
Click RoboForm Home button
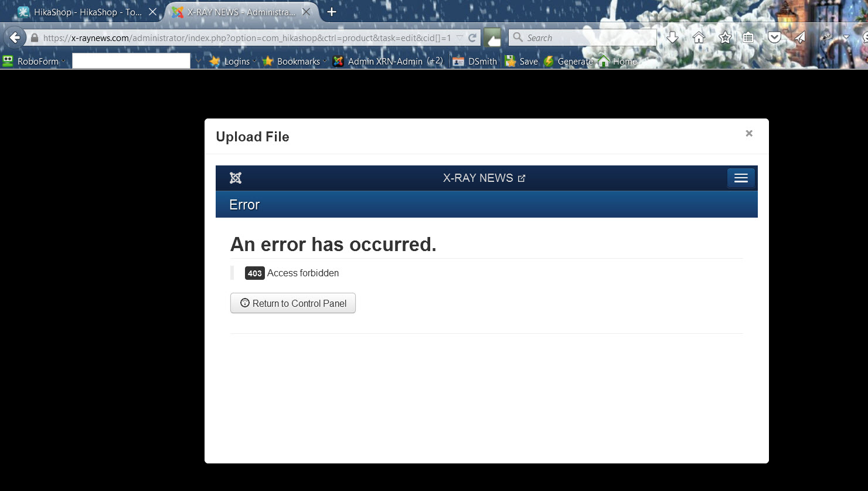click(x=618, y=61)
